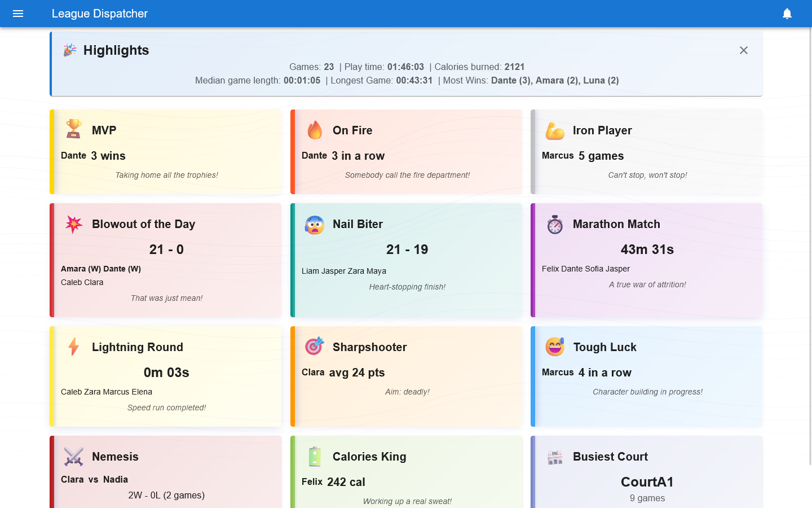The image size is (812, 508).
Task: Click the Marathon Match stopwatch icon
Action: (555, 224)
